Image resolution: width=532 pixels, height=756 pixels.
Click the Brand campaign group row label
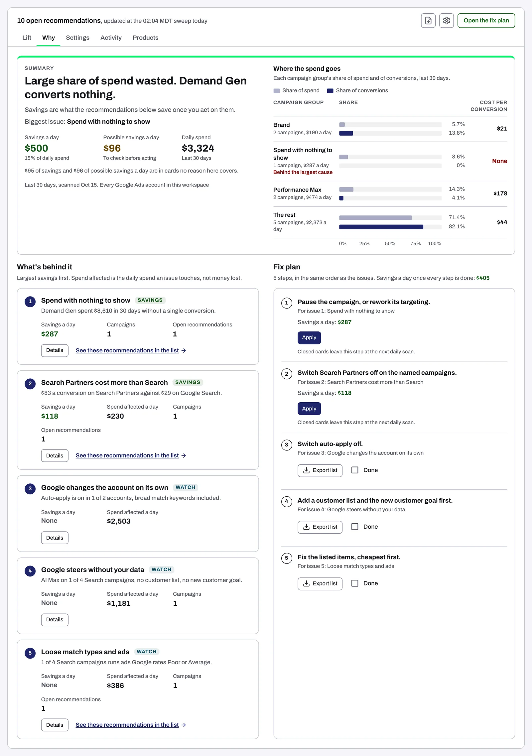click(282, 125)
